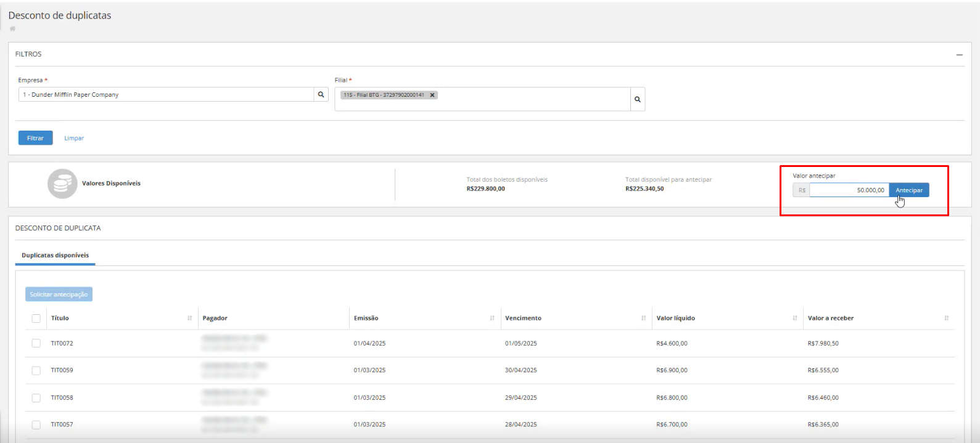Click the 30/04/2025 due date cell
Screen dimensions: 980x443
[x=521, y=370]
